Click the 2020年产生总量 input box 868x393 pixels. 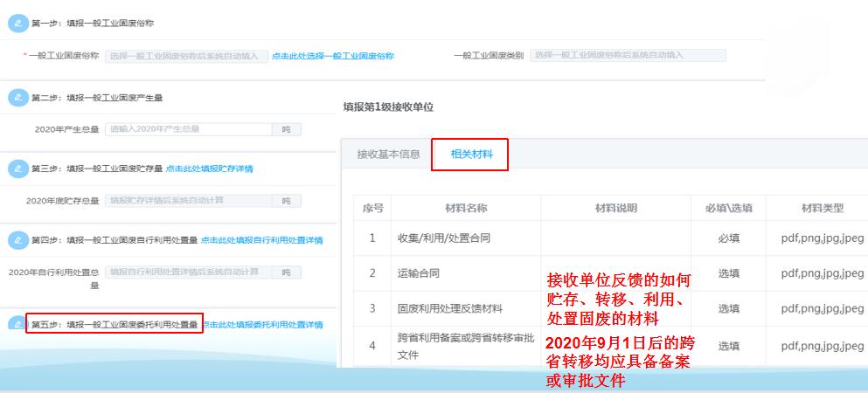[x=188, y=129]
